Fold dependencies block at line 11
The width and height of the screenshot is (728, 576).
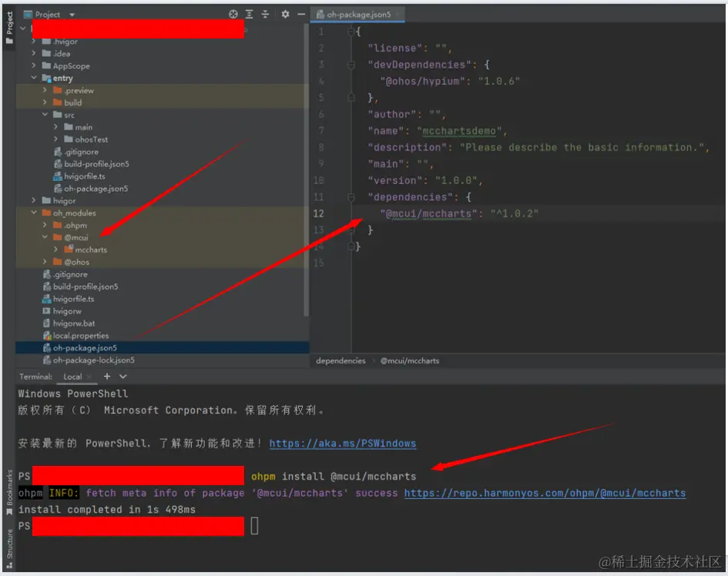click(x=351, y=197)
